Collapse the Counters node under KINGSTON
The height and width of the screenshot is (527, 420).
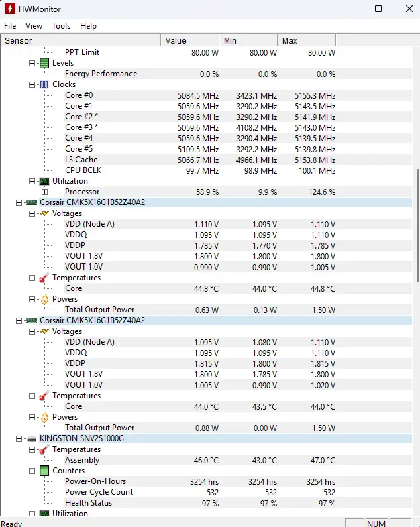click(32, 471)
